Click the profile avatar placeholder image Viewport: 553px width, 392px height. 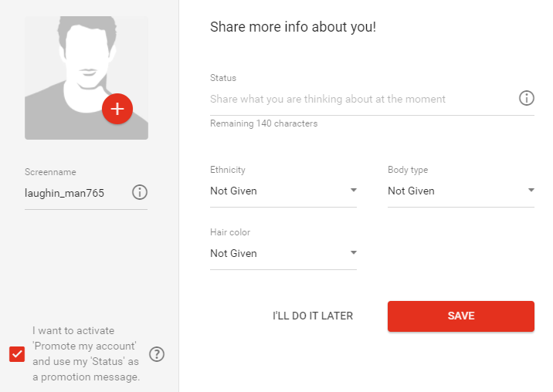pos(87,78)
